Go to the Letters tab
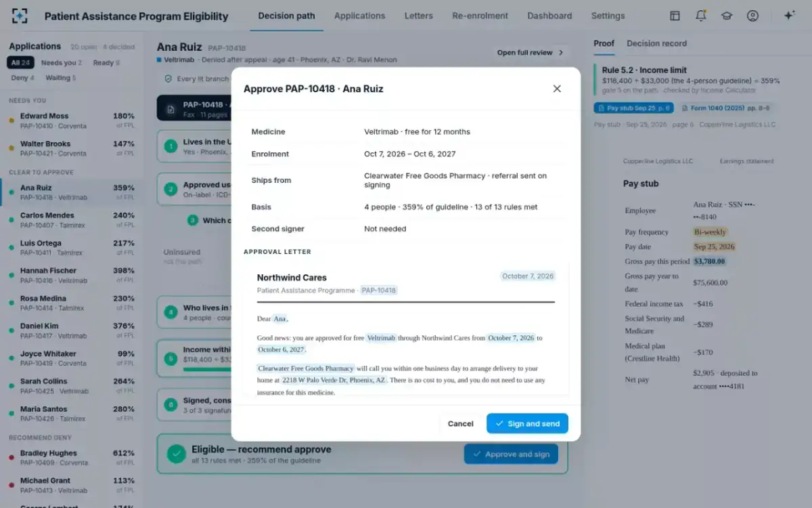 [419, 16]
